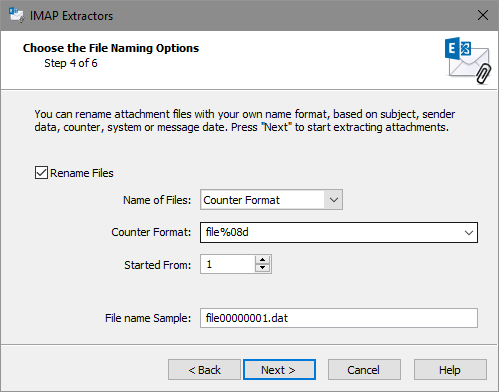Click the 'Choose the File Naming Options' heading
The height and width of the screenshot is (392, 499).
(x=111, y=48)
